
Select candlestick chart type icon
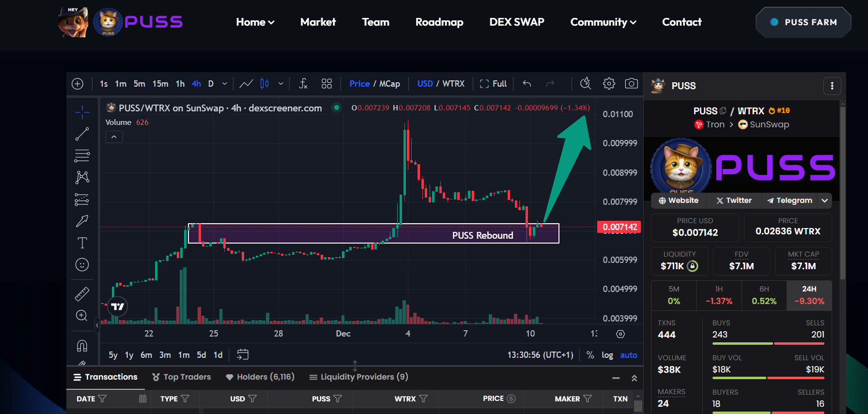coord(264,84)
